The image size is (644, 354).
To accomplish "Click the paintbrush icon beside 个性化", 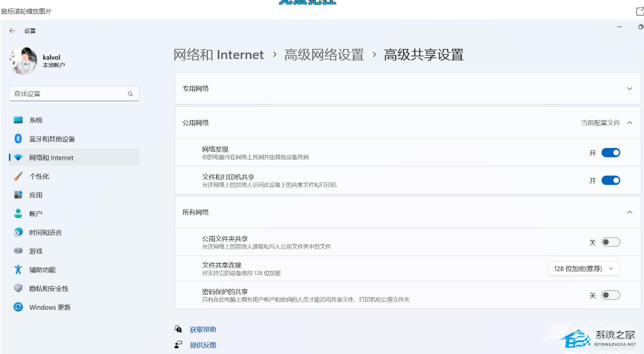I will [18, 176].
